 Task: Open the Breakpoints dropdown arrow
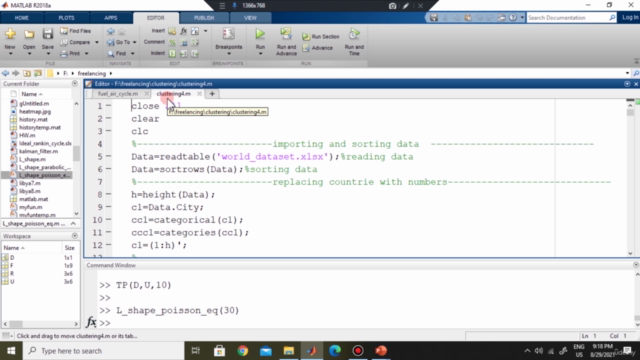[x=229, y=53]
